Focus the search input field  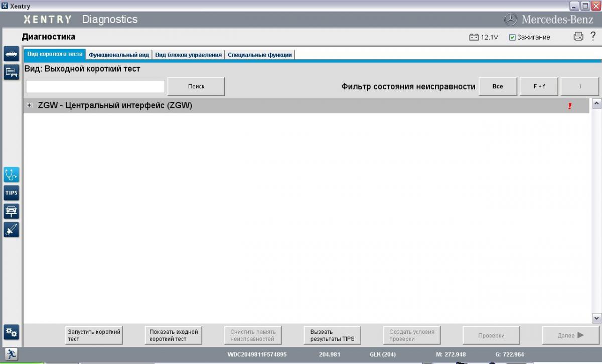[95, 86]
